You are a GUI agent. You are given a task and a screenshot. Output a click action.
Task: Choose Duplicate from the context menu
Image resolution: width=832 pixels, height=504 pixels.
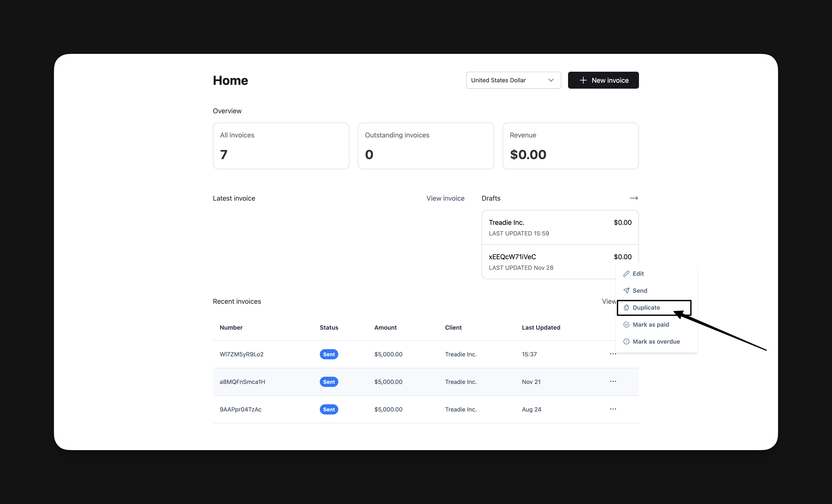647,307
